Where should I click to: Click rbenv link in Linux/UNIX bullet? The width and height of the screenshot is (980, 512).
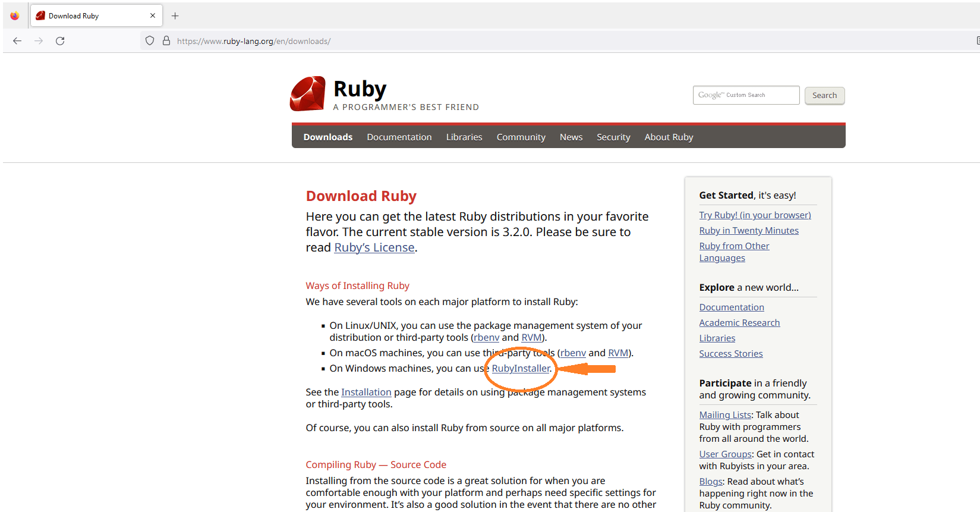486,337
